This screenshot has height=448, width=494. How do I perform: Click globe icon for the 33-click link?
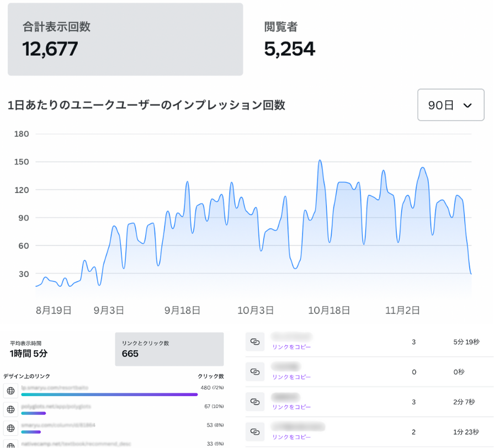[10, 444]
